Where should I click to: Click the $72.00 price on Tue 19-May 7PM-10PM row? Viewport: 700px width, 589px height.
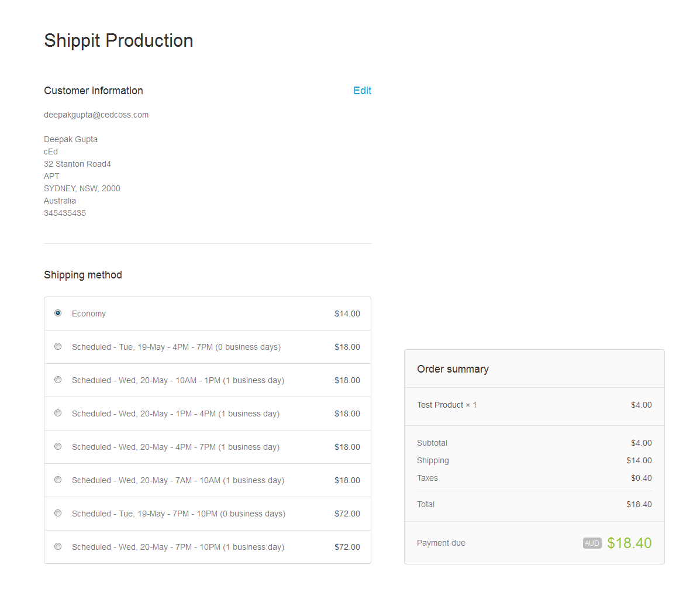pyautogui.click(x=347, y=514)
